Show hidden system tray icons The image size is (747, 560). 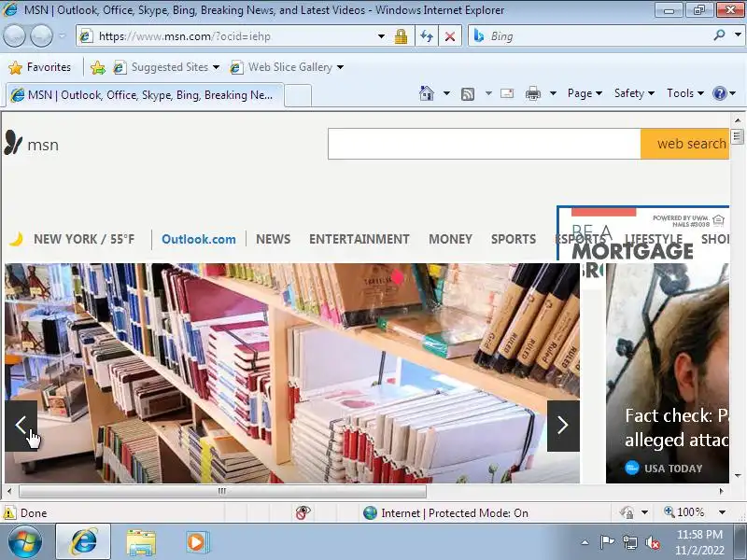tap(585, 542)
